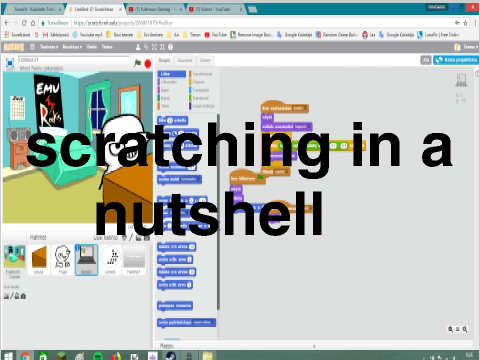Select the Tapahtumat block category
This screenshot has height=360, width=480.
(x=202, y=74)
